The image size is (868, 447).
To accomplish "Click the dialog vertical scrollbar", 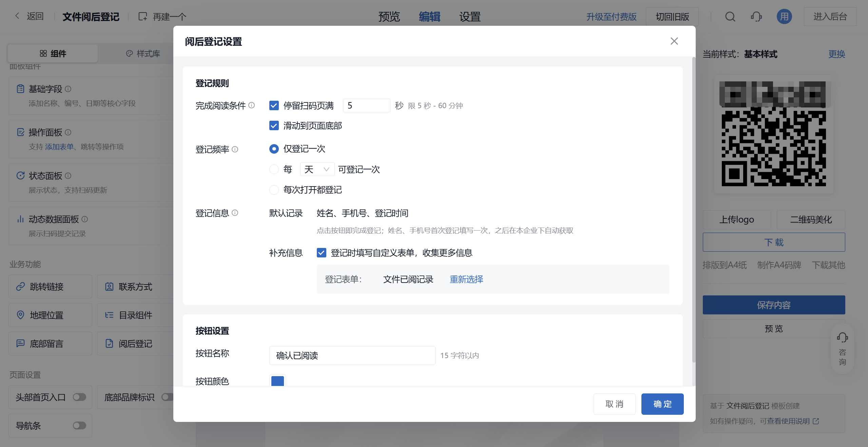I will tap(693, 210).
